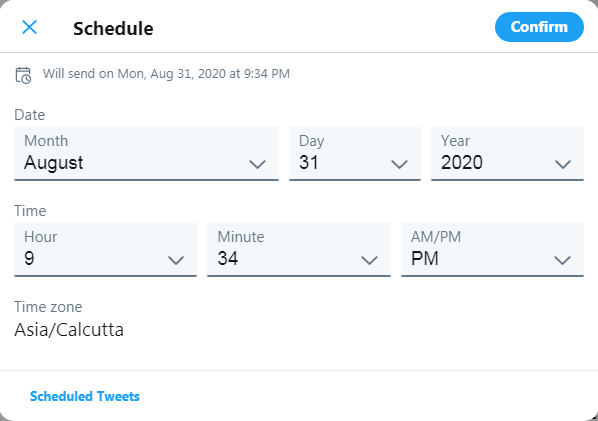Click the Date section label

click(30, 115)
